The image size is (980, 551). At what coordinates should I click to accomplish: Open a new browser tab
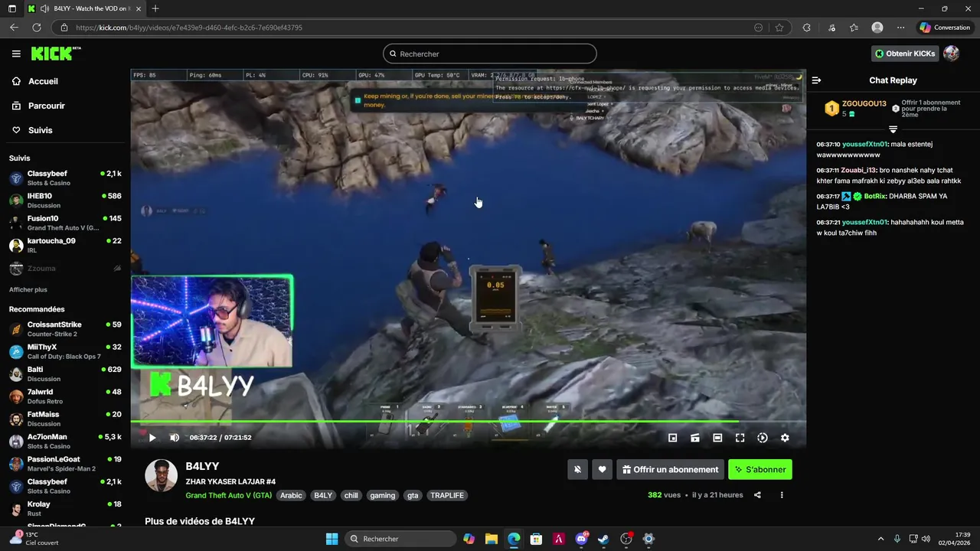(155, 8)
